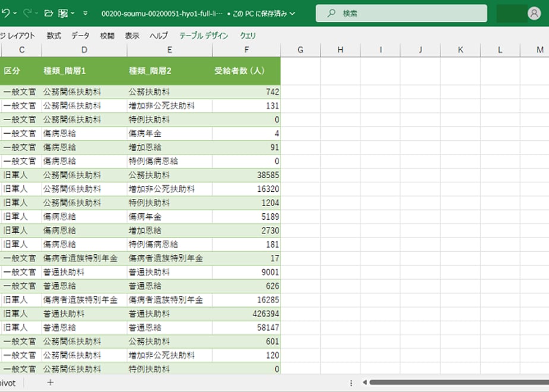Click the 種類_階層1 table header cell
549x392 pixels.
(84, 71)
